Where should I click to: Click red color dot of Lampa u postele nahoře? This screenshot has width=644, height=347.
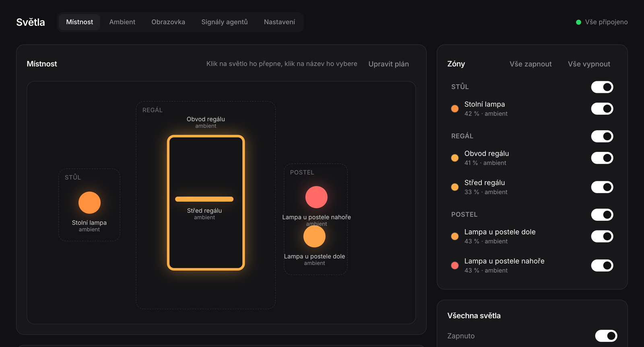[455, 265]
